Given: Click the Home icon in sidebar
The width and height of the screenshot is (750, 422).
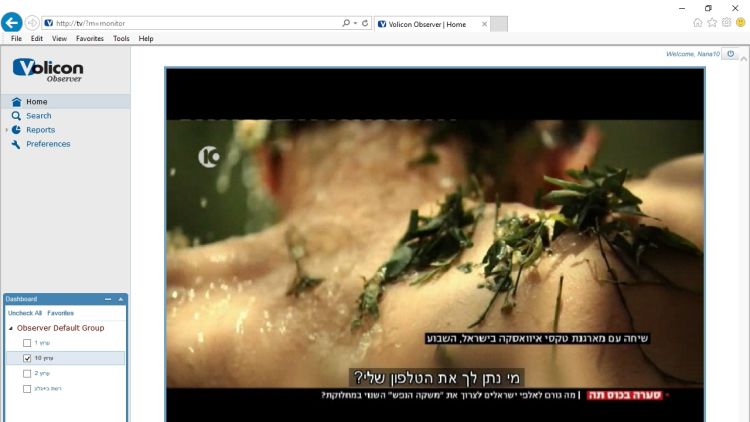Looking at the screenshot, I should coord(16,102).
